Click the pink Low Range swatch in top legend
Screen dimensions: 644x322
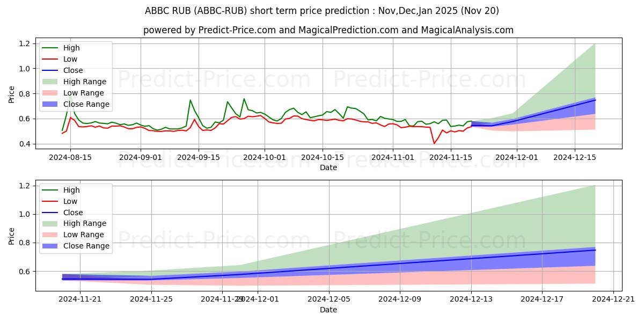click(51, 93)
